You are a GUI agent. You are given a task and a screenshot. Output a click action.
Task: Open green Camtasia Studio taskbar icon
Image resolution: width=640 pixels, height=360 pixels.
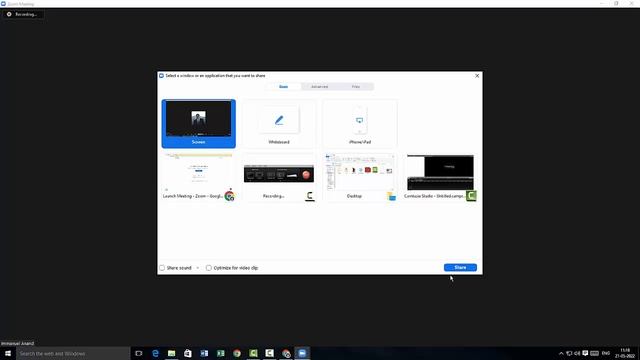(253, 353)
